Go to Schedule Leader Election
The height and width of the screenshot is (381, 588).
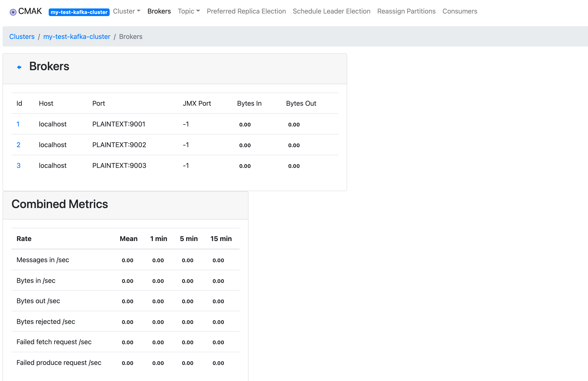coord(331,11)
